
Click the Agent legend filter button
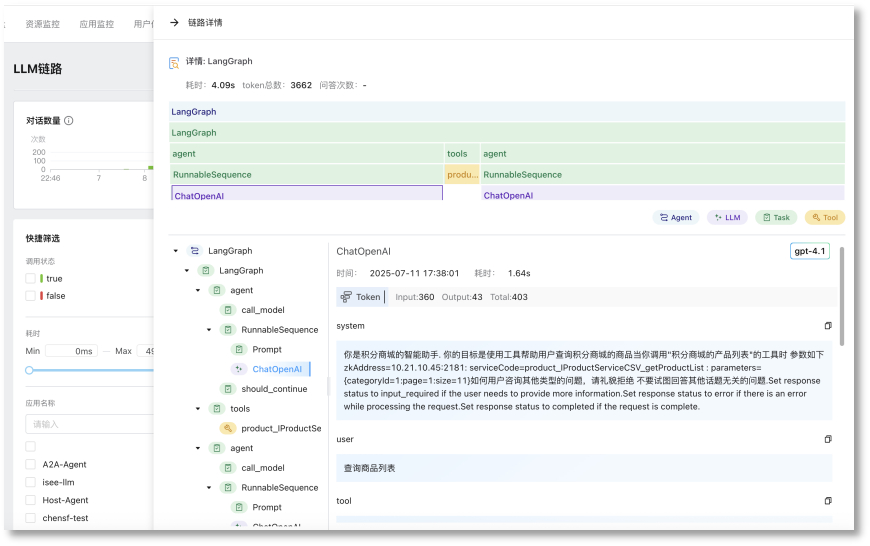(675, 217)
